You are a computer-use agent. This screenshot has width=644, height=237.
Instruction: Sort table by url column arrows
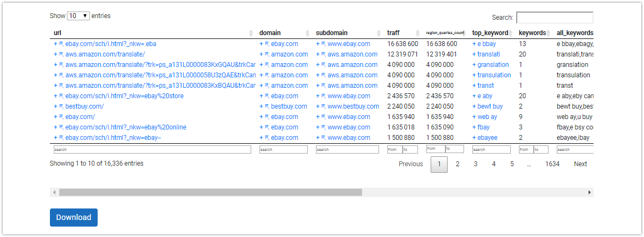[251, 33]
